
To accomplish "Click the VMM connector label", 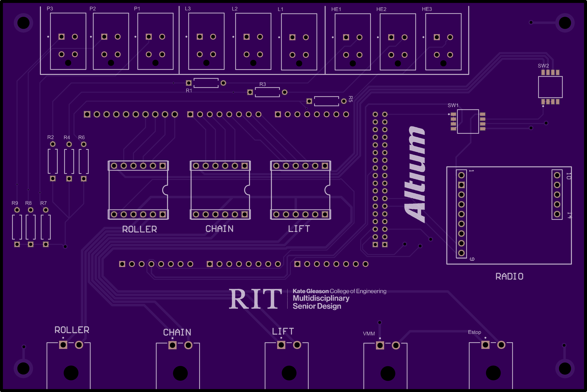I will click(369, 334).
